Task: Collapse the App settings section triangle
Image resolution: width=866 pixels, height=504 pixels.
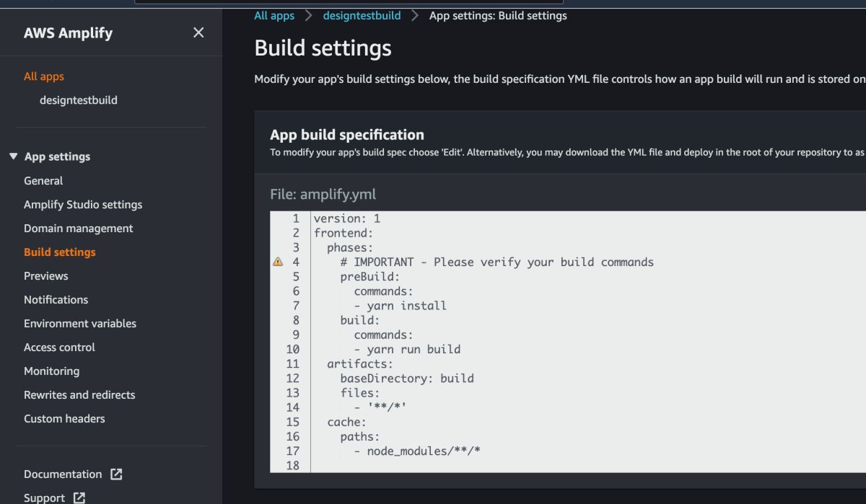Action: [13, 156]
